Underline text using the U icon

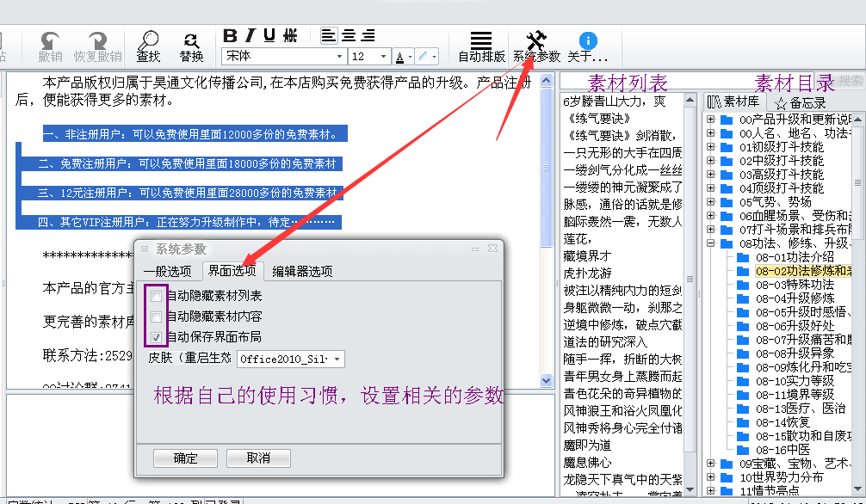pos(269,36)
